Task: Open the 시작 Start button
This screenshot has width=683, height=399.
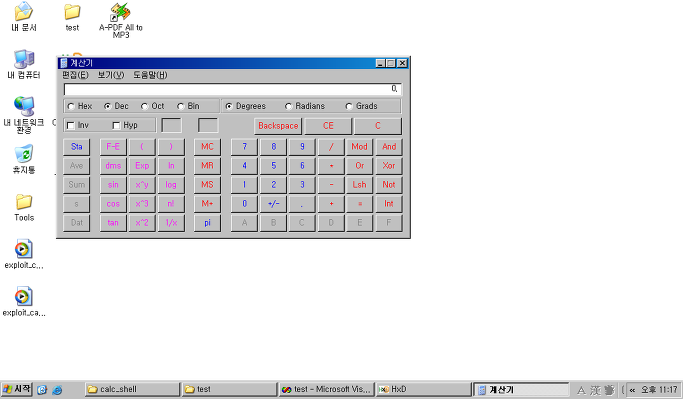Action: [x=17, y=389]
